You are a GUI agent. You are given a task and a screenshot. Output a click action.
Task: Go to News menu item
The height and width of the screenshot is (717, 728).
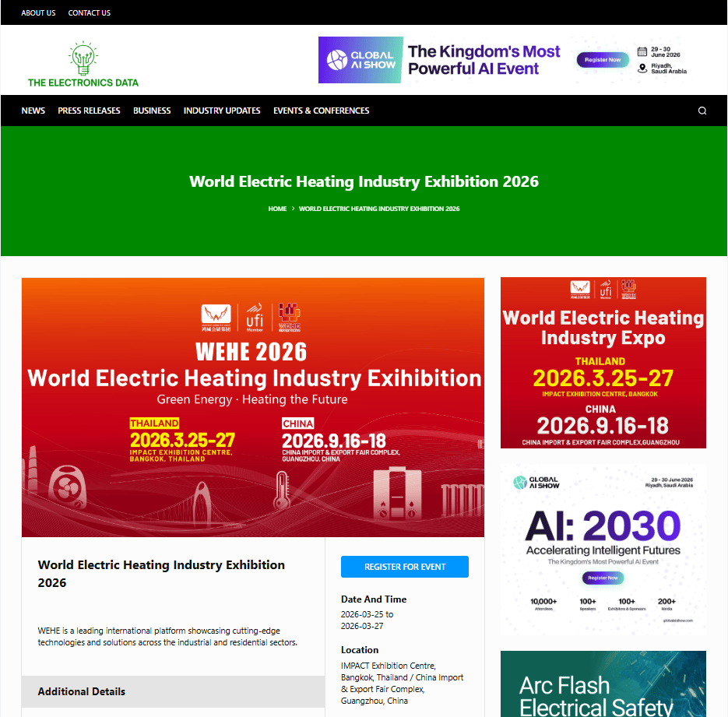pyautogui.click(x=33, y=111)
